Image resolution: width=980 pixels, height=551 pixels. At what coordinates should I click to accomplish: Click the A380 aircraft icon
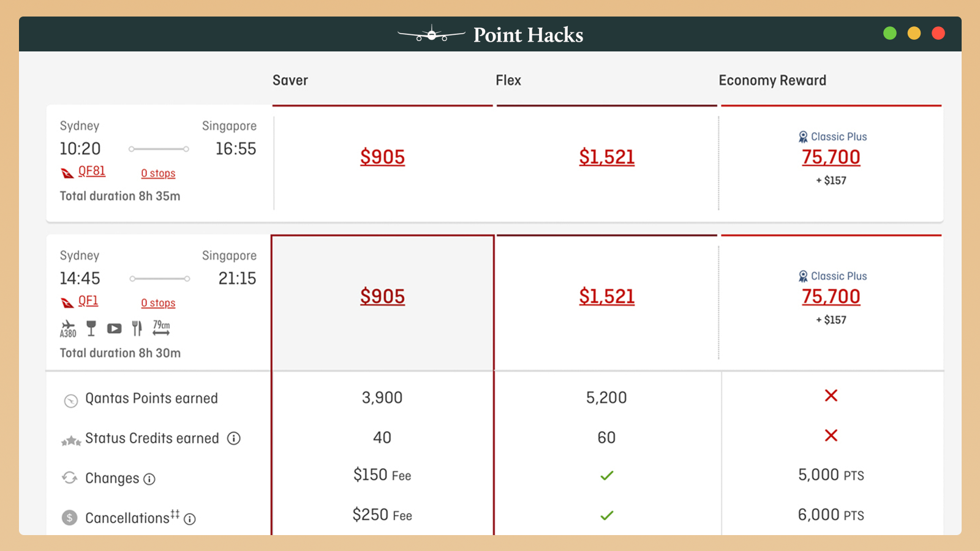click(x=68, y=329)
